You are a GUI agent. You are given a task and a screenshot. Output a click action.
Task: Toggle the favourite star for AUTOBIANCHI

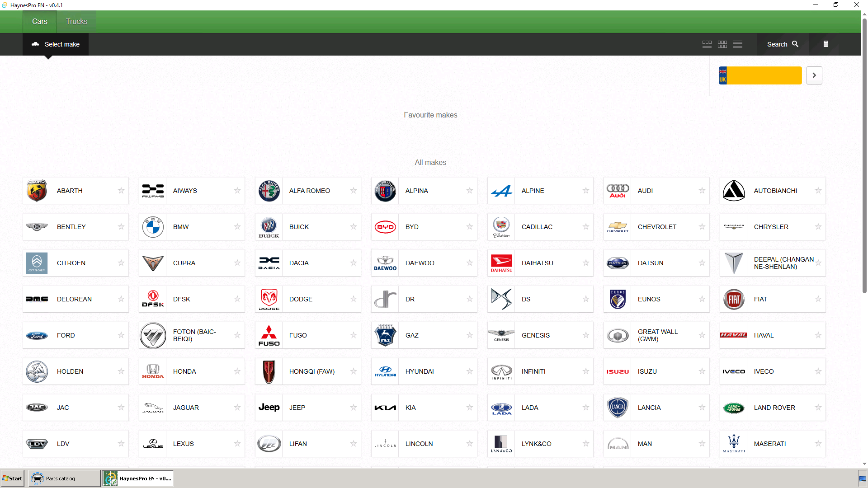tap(818, 191)
